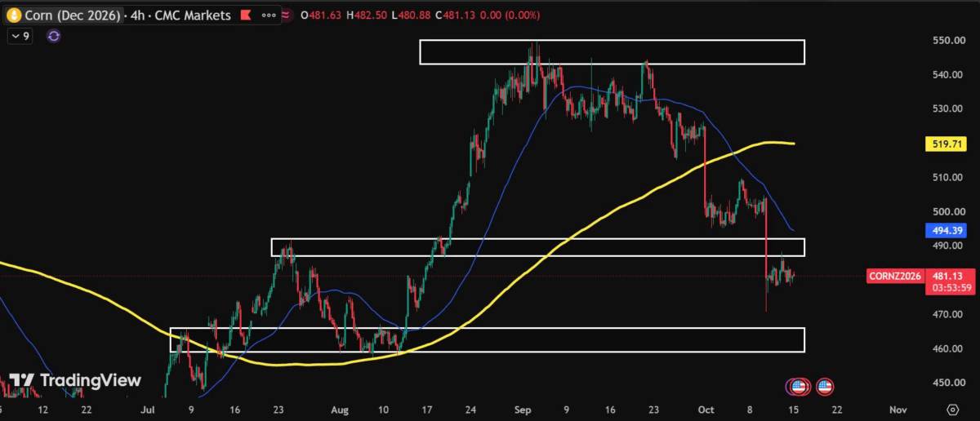Open the Corn (Dec 2026) symbol search
Screen dimensions: 980x421
click(73, 16)
